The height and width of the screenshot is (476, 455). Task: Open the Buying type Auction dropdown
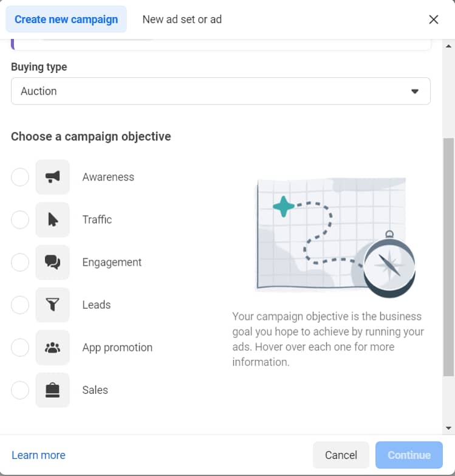pos(221,91)
